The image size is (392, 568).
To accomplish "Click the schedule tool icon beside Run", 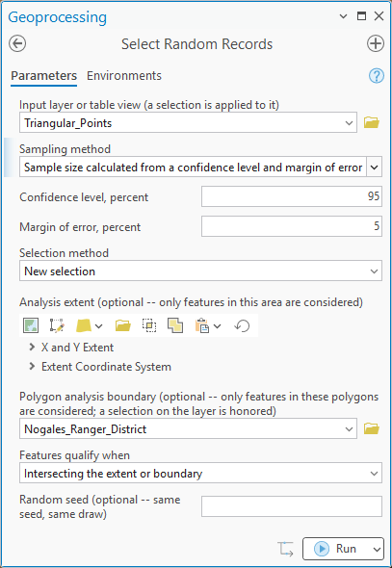I will 285,549.
